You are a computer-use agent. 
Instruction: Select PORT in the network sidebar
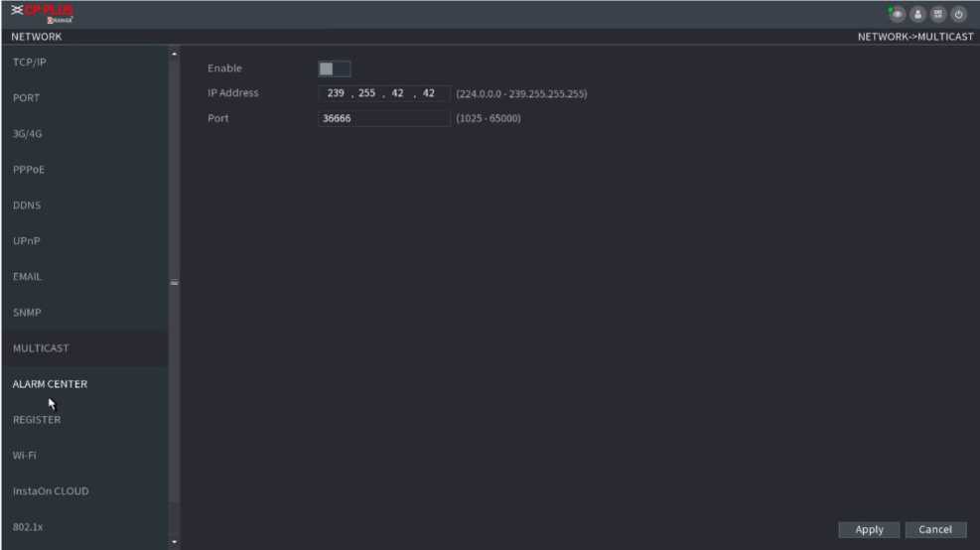(27, 98)
